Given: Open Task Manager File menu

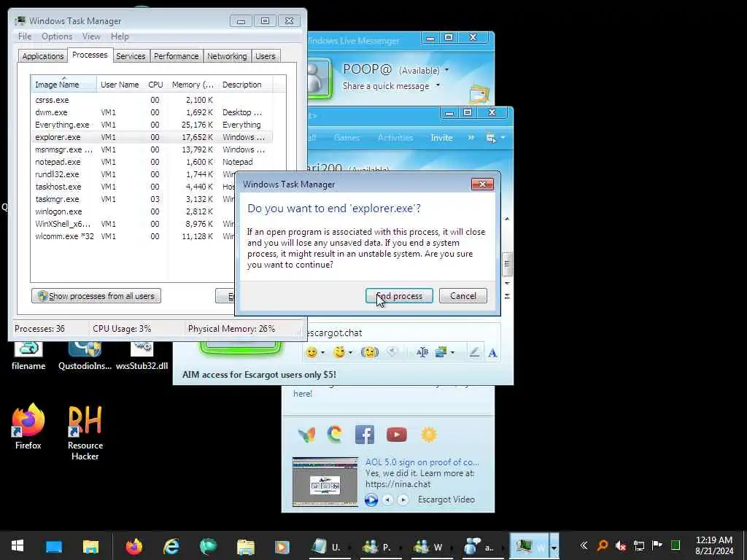Looking at the screenshot, I should click(25, 36).
